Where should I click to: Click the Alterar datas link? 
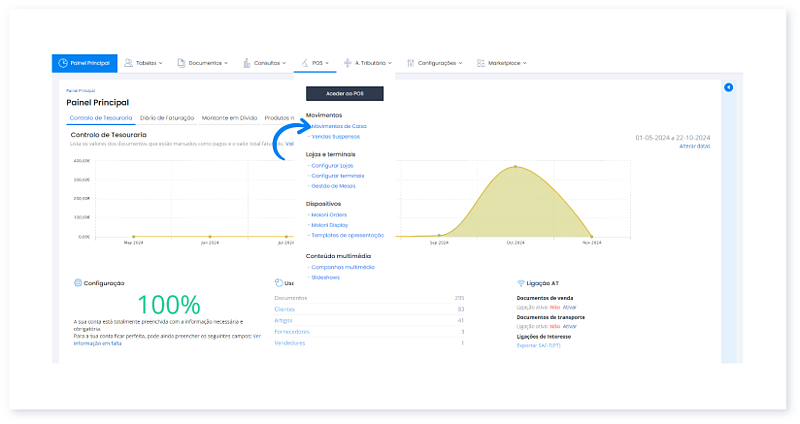[x=694, y=146]
